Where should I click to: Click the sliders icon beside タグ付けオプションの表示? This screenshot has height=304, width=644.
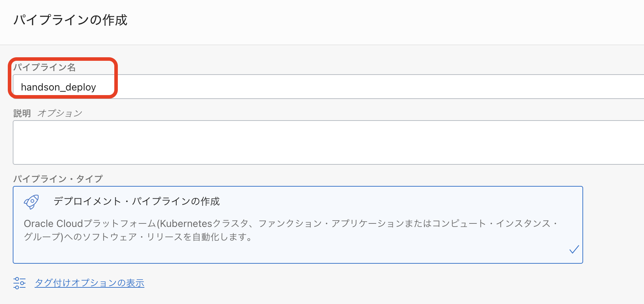click(x=19, y=283)
